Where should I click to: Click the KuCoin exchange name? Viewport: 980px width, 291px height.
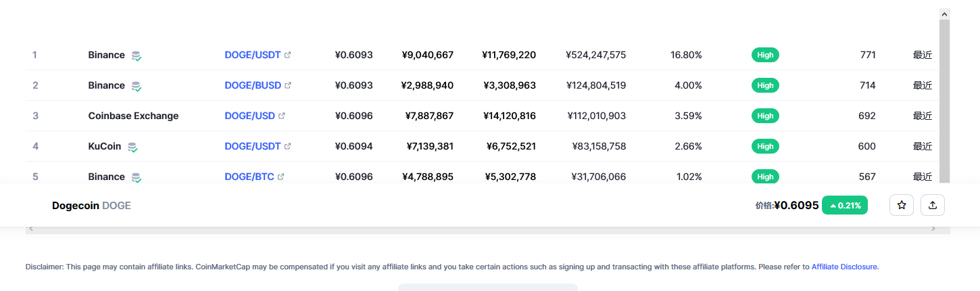tap(104, 146)
